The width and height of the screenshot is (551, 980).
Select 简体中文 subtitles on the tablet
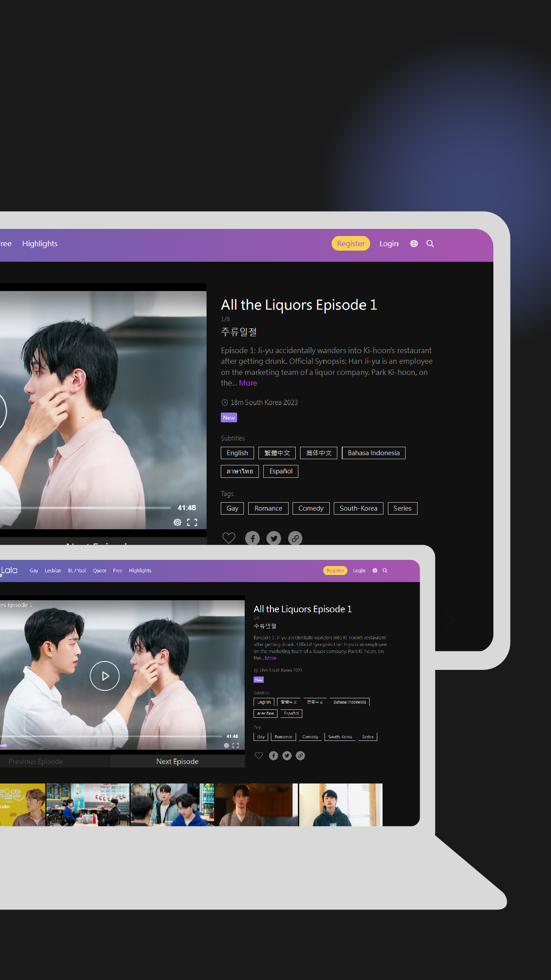point(319,453)
